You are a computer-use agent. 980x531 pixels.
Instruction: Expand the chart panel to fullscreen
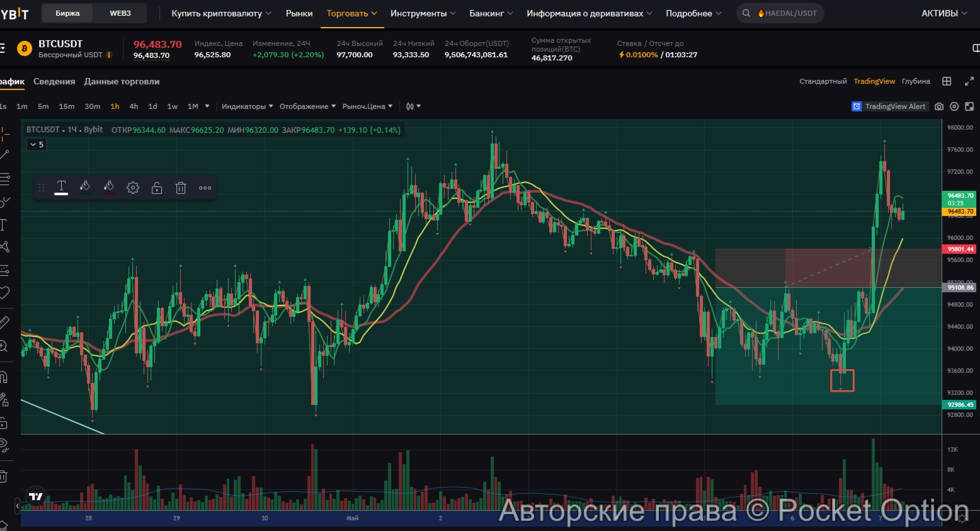[969, 81]
